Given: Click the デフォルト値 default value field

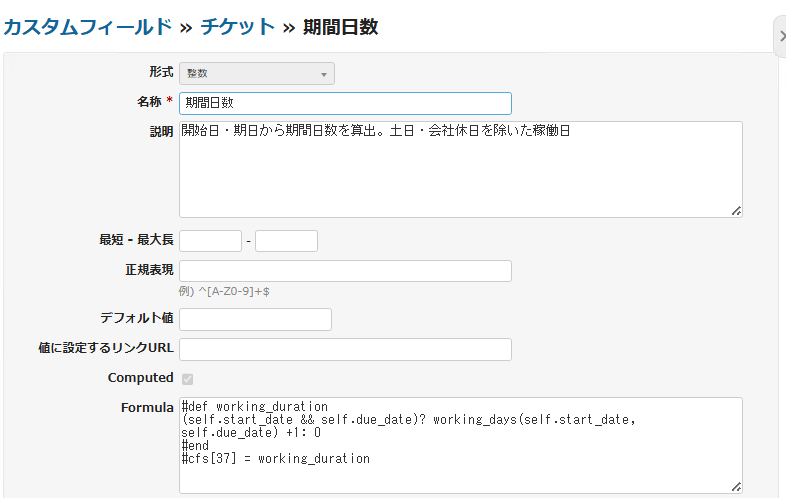Looking at the screenshot, I should click(255, 319).
